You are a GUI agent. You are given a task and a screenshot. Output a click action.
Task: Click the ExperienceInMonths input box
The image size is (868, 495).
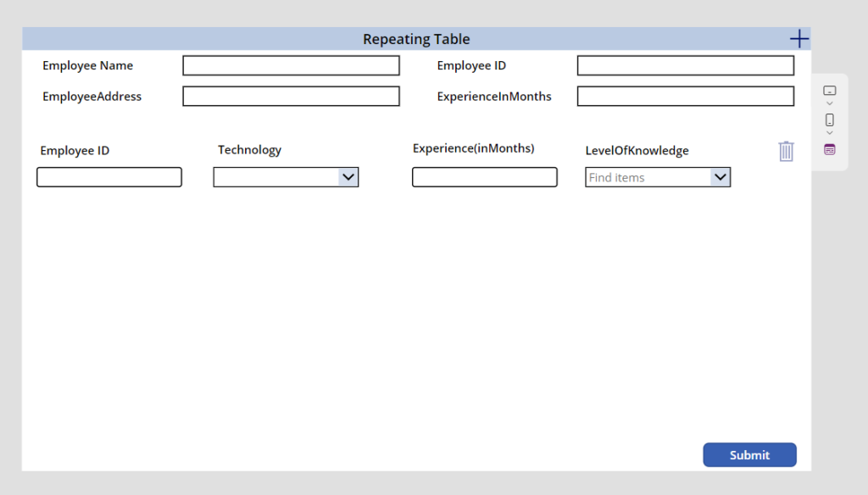(685, 96)
